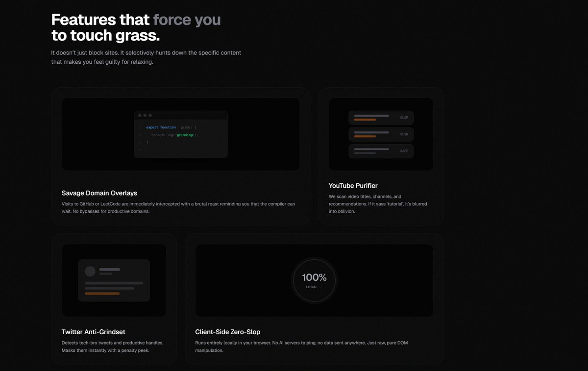Click the LOCAL label under 100%
The image size is (588, 371).
pyautogui.click(x=312, y=287)
